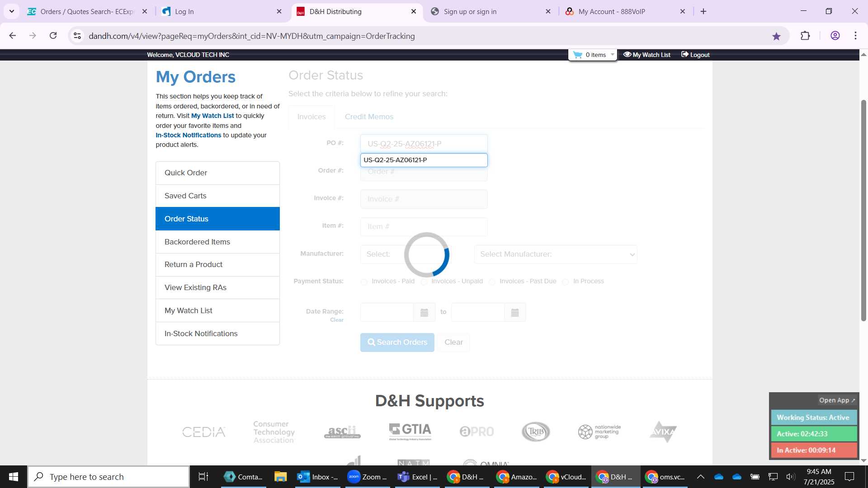Open My Watch List in header
The height and width of the screenshot is (488, 868).
(x=647, y=55)
